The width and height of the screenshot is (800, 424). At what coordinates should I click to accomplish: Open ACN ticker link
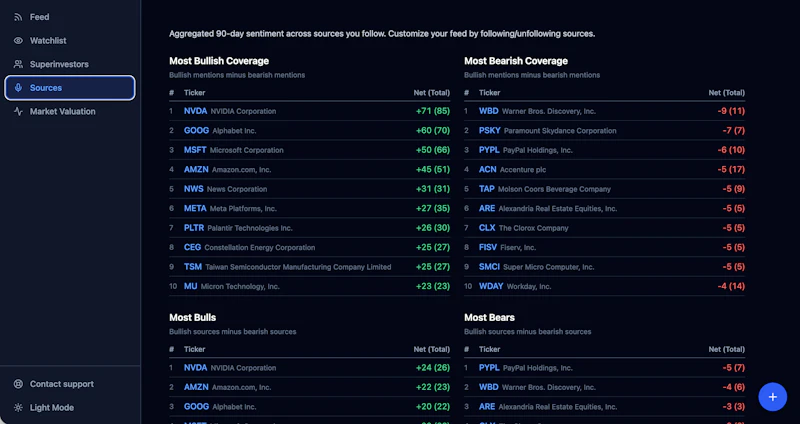[487, 169]
